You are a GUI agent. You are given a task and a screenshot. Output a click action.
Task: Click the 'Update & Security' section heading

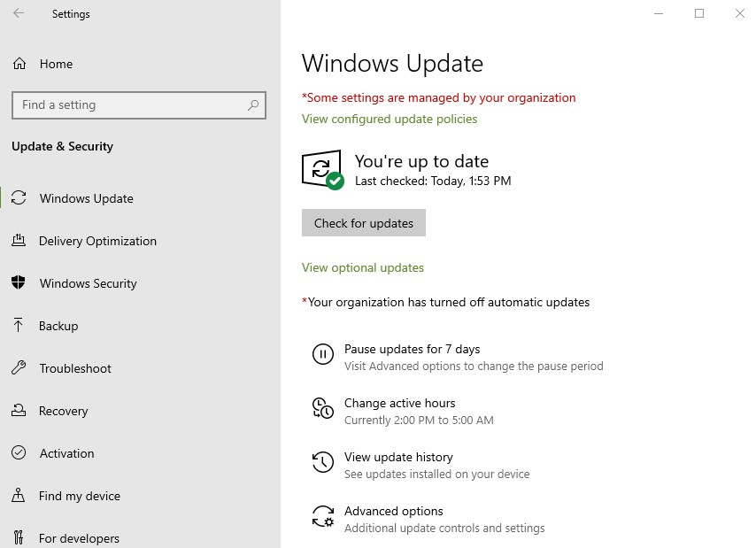62,146
